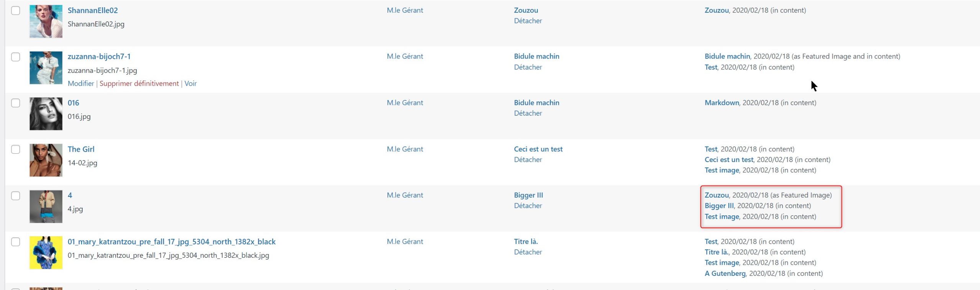Click the Voir action link
This screenshot has width=980, height=290.
(191, 84)
